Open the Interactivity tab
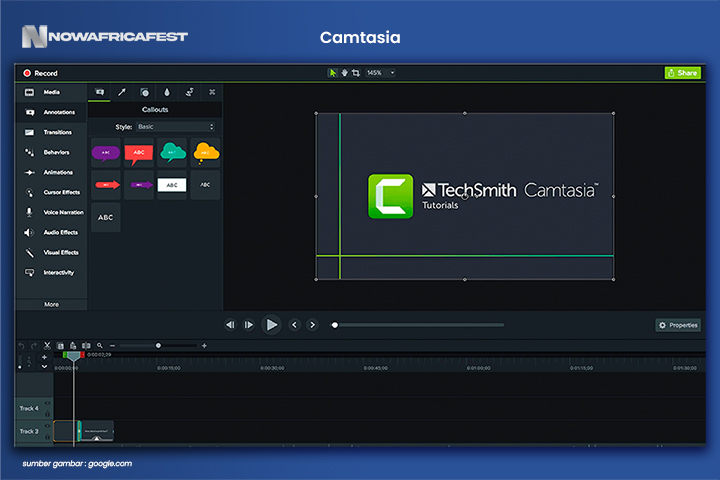The width and height of the screenshot is (720, 480). 51,272
